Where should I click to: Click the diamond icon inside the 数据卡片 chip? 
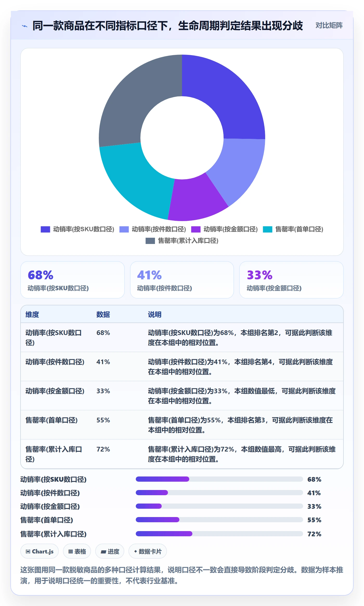pyautogui.click(x=135, y=551)
